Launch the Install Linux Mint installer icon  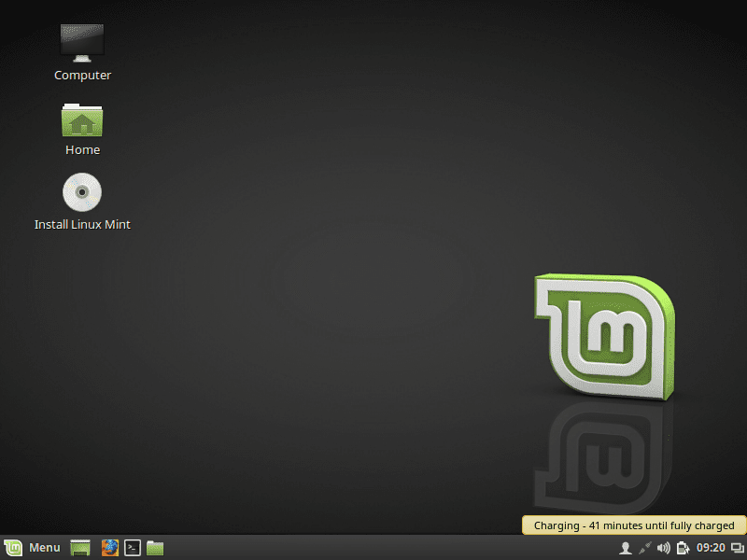82,191
